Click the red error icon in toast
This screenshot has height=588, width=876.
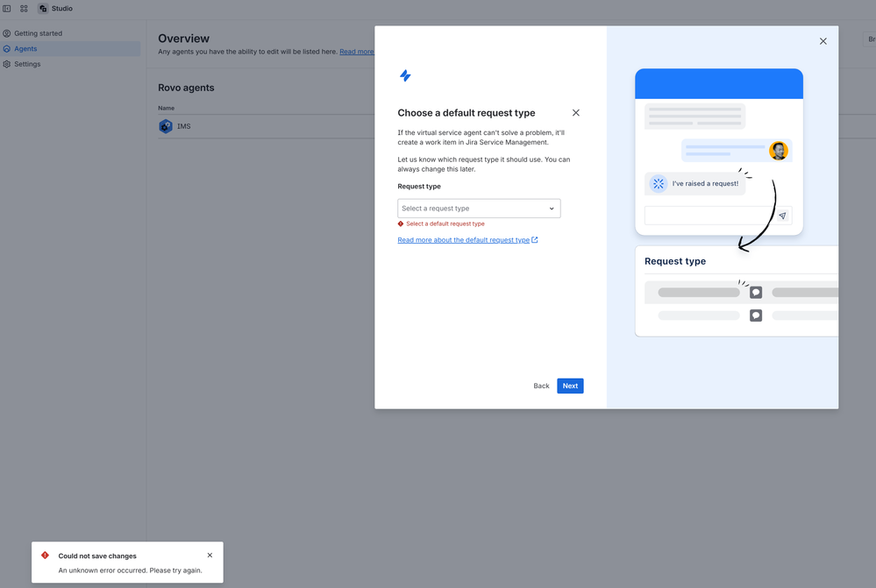pos(46,556)
